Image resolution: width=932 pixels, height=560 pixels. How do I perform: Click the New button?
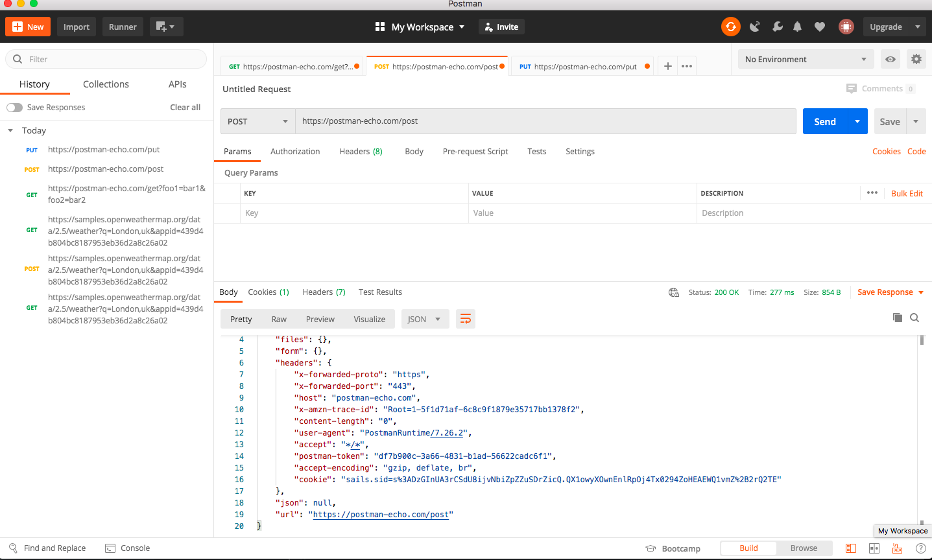click(x=28, y=27)
